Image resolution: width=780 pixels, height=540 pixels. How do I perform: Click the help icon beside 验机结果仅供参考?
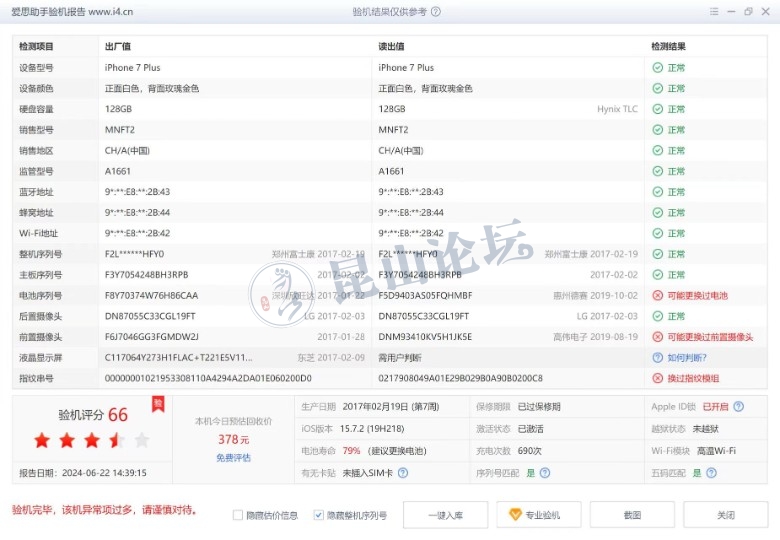click(x=436, y=12)
